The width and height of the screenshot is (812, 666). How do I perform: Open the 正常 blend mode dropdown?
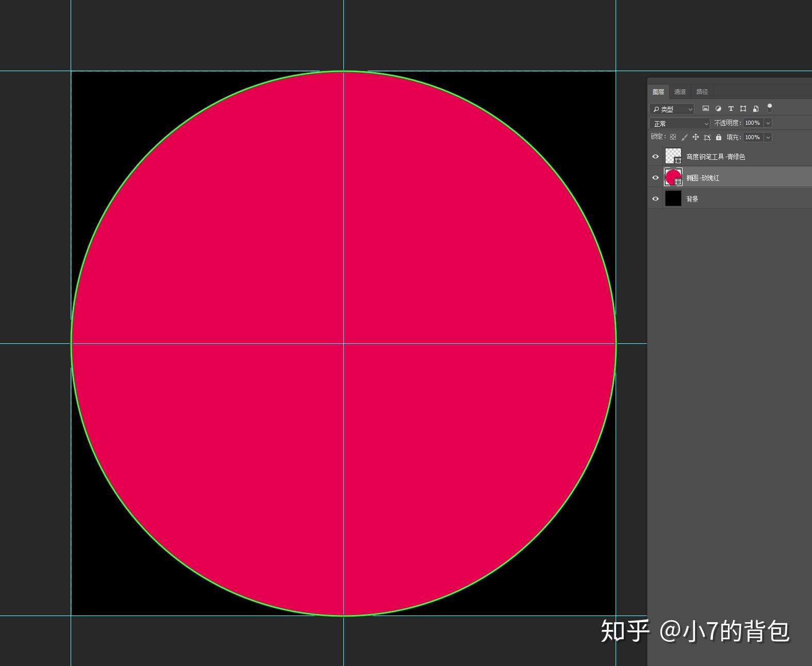(x=680, y=124)
